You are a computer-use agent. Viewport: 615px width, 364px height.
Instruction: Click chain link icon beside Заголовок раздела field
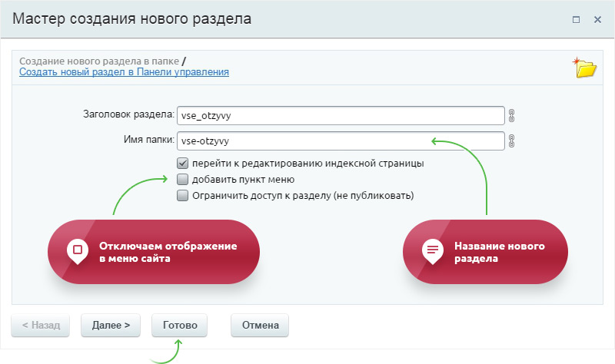pyautogui.click(x=511, y=115)
